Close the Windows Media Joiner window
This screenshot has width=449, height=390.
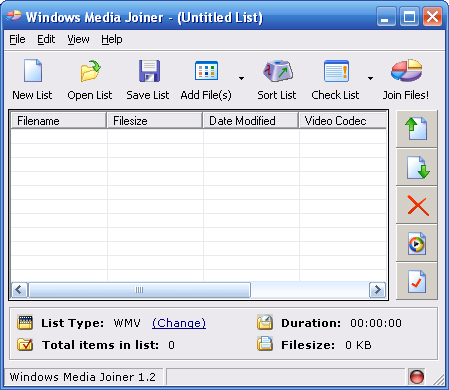coord(432,16)
